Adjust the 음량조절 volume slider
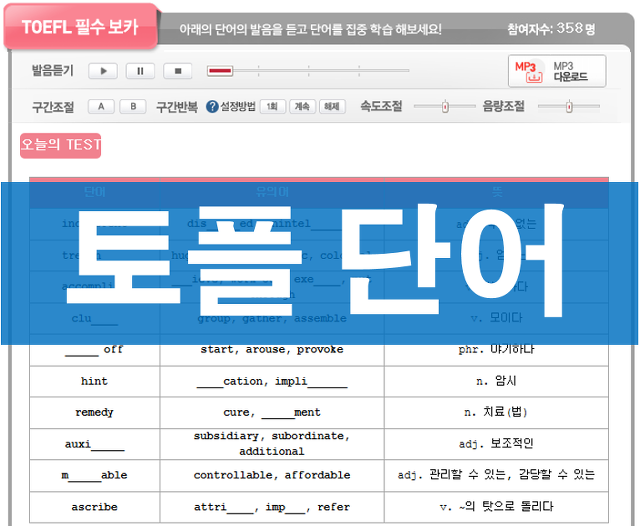The height and width of the screenshot is (526, 640). coord(569,107)
